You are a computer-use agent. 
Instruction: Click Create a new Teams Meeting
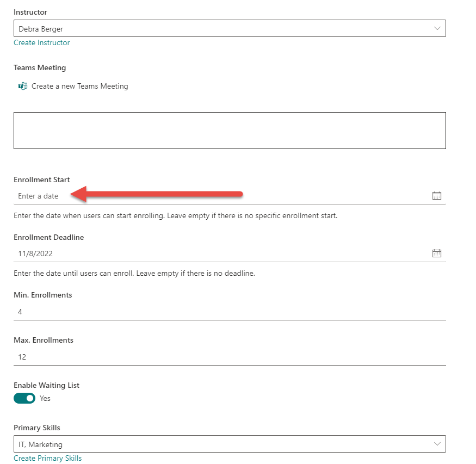click(x=80, y=86)
